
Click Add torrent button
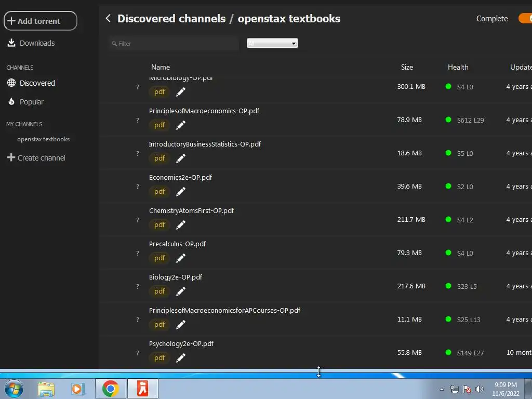click(41, 21)
